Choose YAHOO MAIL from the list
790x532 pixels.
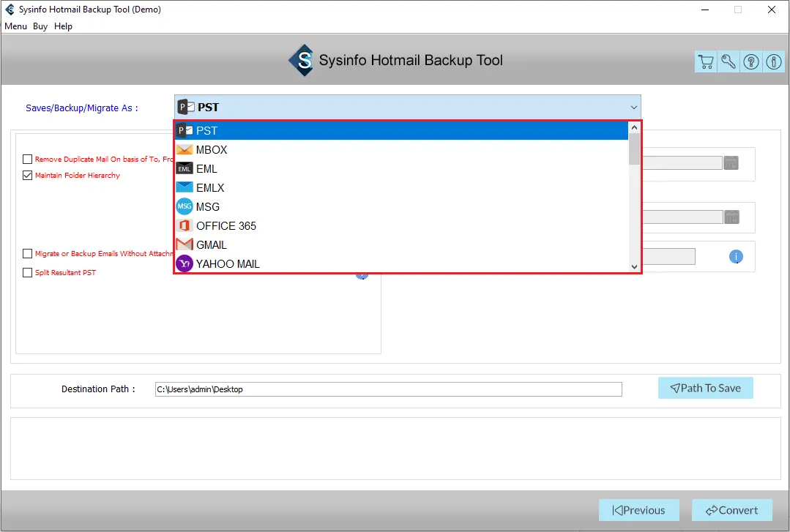[401, 263]
